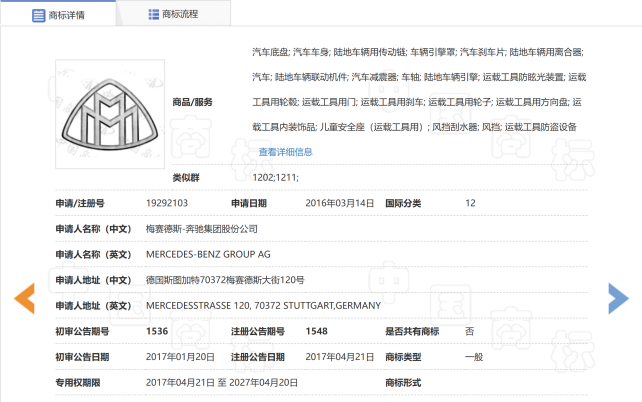Image resolution: width=642 pixels, height=402 pixels.
Task: Go to next trademark with blue arrow
Action: click(618, 298)
